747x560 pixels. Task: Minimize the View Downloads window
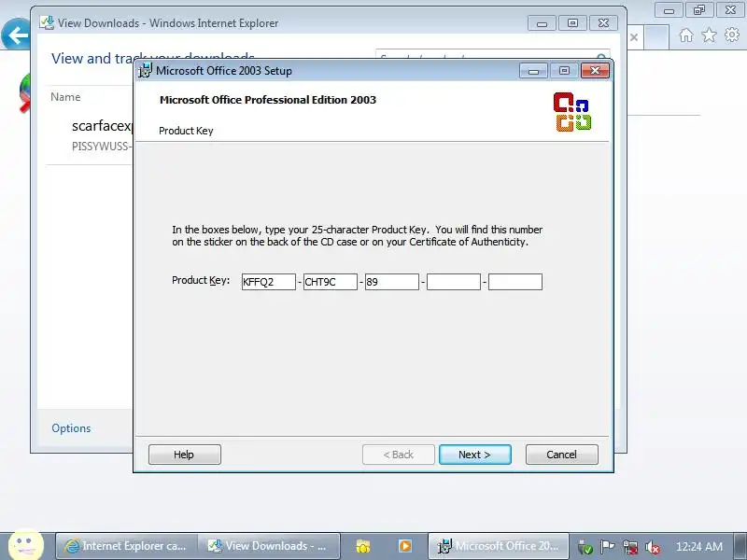click(542, 22)
